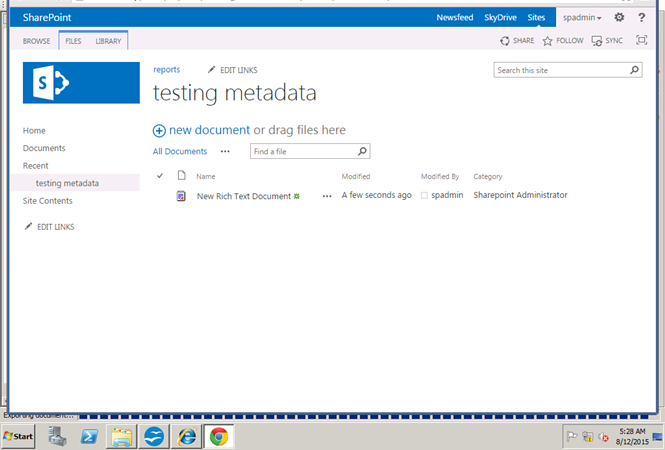Screen dimensions: 665x450
Task: Open Internet Explorer from the taskbar
Action: [x=187, y=436]
